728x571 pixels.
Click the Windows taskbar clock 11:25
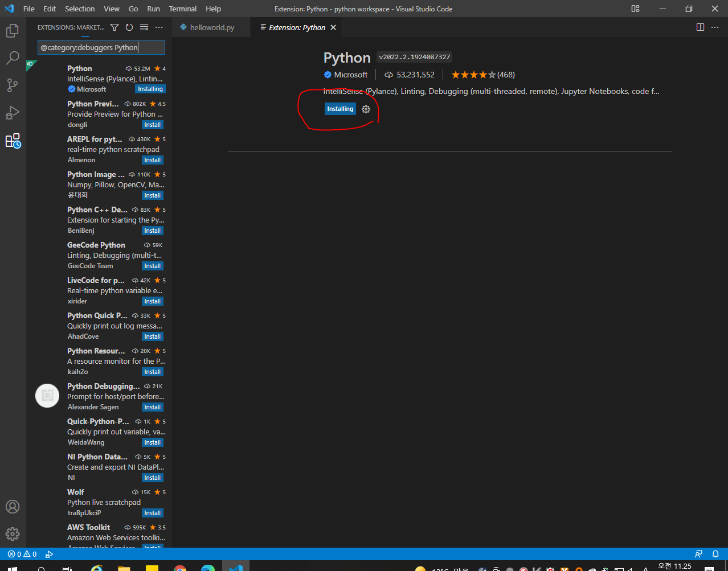tap(674, 566)
